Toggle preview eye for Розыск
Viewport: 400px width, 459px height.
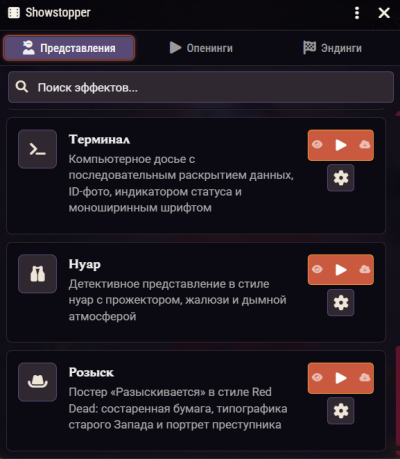[317, 378]
